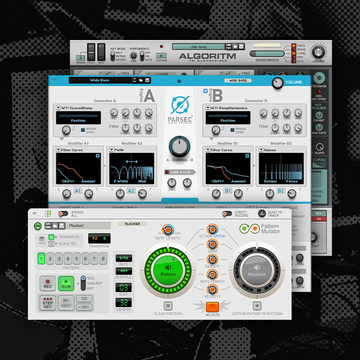Image resolution: width=360 pixels, height=360 pixels.
Task: Toggle Engine B enable checkbox
Action: 205,91
